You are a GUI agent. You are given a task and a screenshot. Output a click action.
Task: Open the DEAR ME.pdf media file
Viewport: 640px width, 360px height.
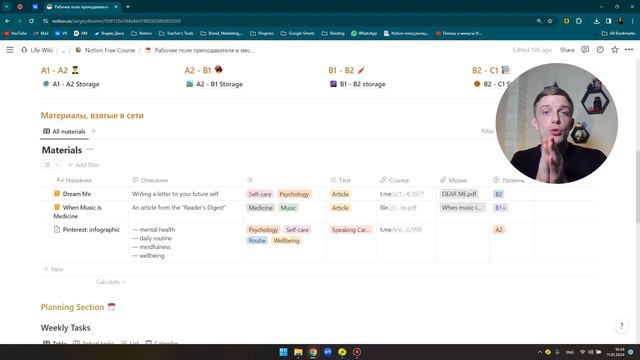[x=459, y=194]
